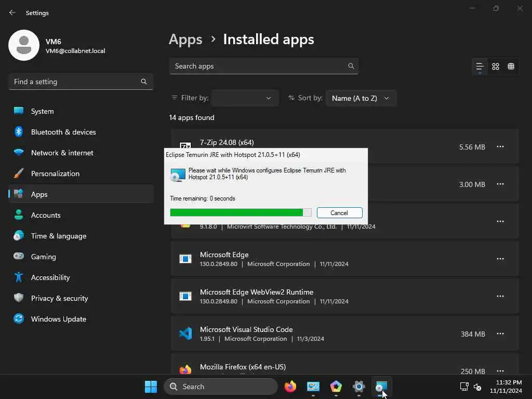Click the Bluetooth icon in sidebar
This screenshot has height=399, width=532.
pos(19,131)
